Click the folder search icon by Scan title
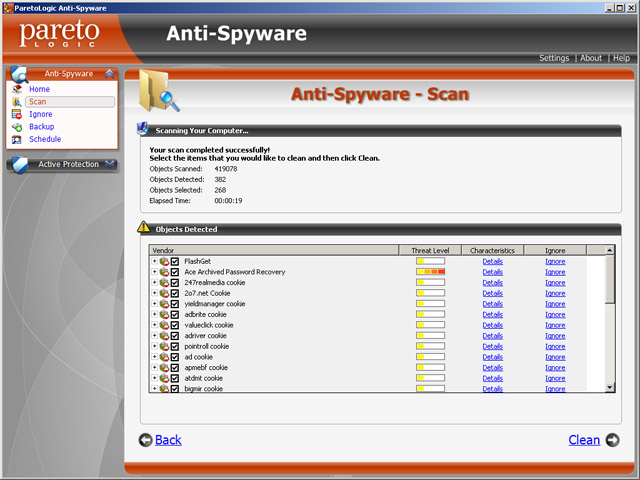The width and height of the screenshot is (640, 480). tap(159, 91)
